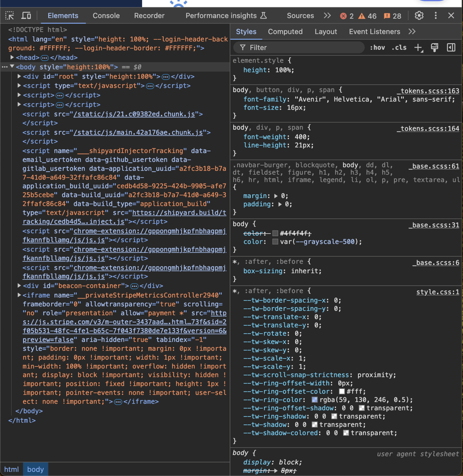The height and width of the screenshot is (476, 463).
Task: Click the three-dot actions beside body node
Action: click(5, 67)
